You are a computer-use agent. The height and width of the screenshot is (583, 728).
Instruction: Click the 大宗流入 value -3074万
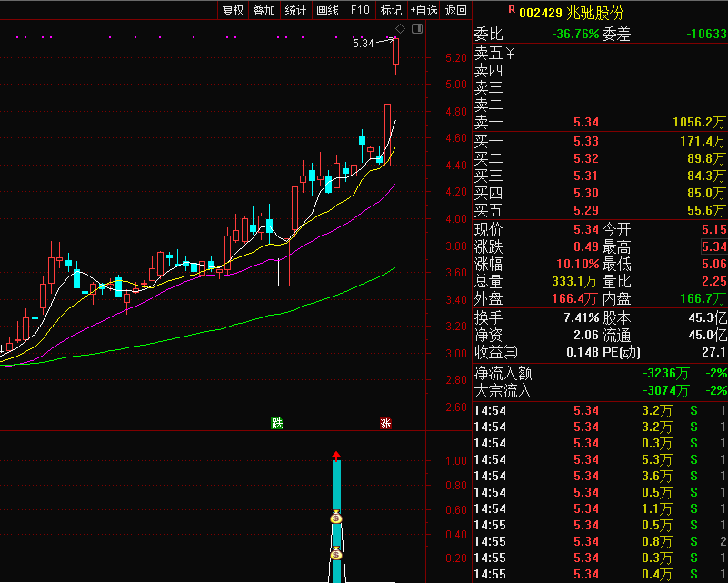coord(666,391)
